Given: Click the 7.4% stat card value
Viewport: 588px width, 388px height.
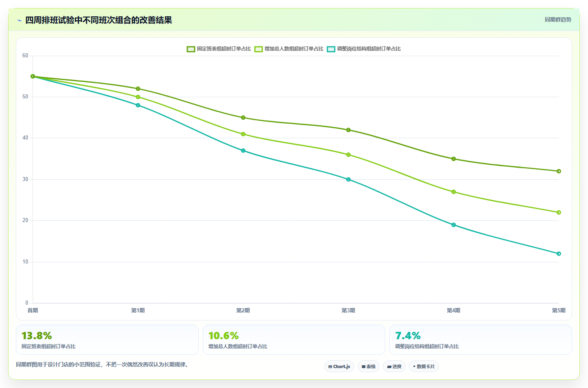Looking at the screenshot, I should point(408,336).
